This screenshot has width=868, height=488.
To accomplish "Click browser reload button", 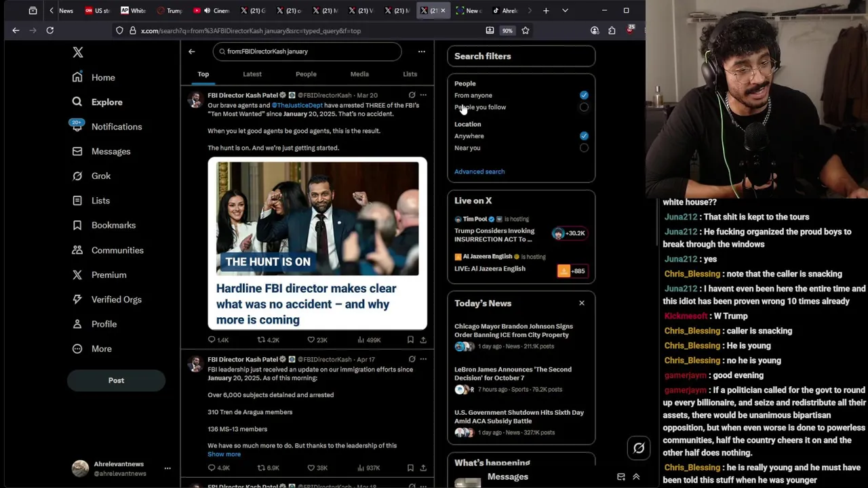I will pos(50,30).
